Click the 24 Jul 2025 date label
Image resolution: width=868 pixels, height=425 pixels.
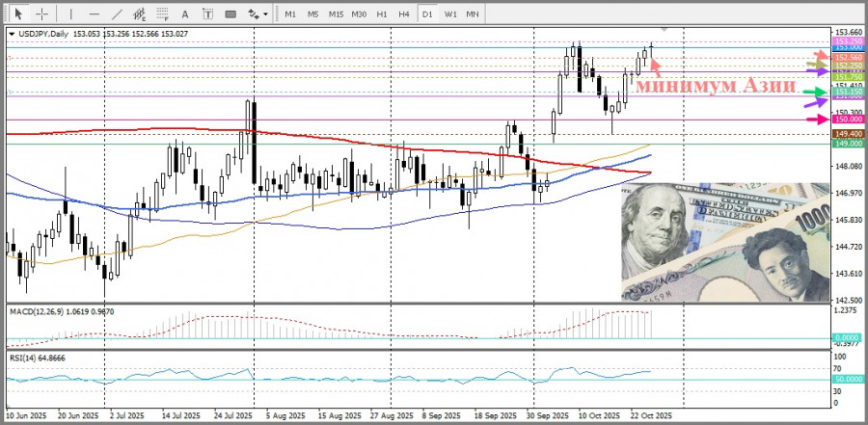click(x=233, y=415)
